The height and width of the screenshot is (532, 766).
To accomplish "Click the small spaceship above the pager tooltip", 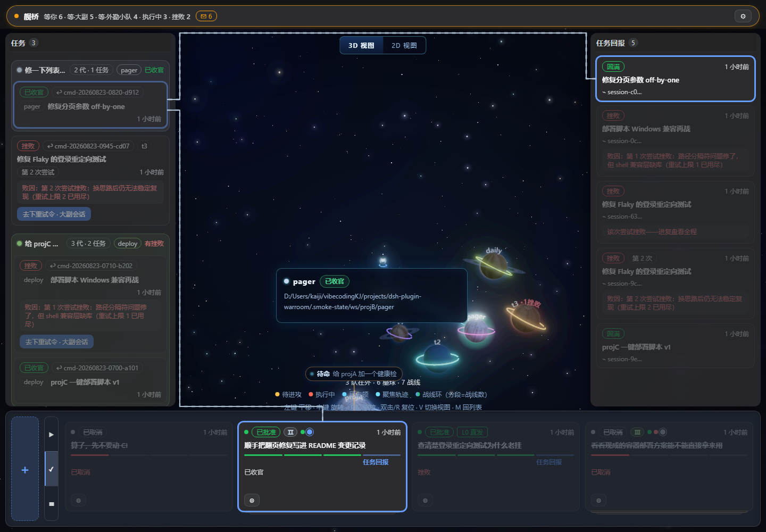I will (x=382, y=261).
